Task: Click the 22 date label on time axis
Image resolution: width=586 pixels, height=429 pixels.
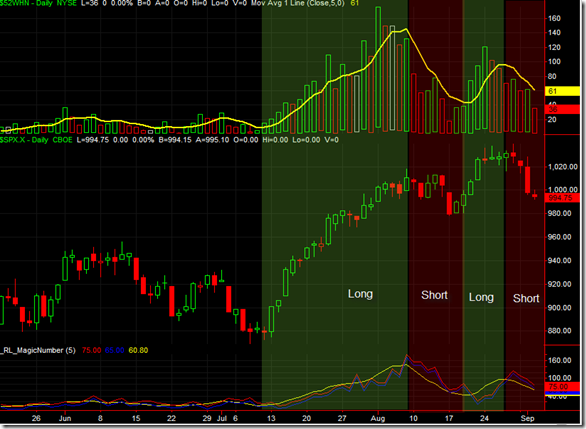Action: click(x=171, y=418)
